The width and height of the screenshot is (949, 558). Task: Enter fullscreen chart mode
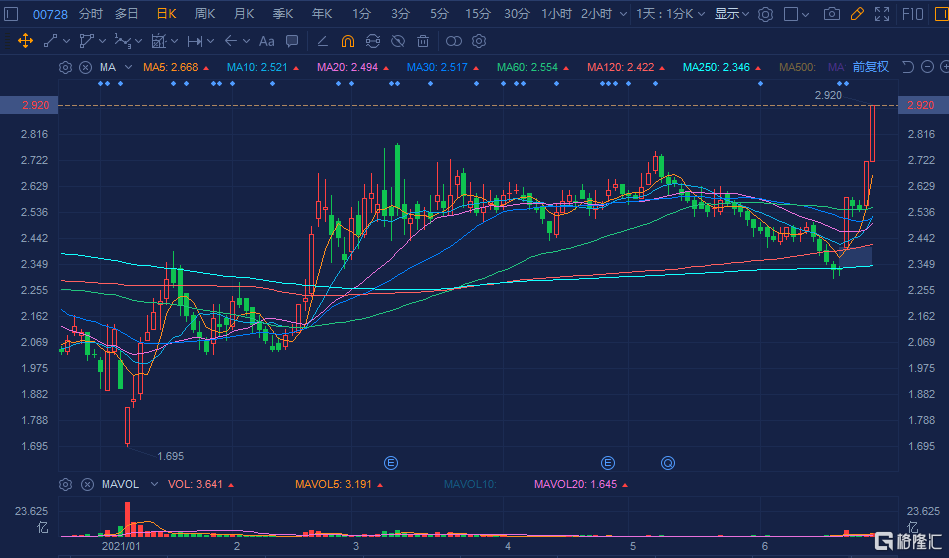tap(881, 14)
